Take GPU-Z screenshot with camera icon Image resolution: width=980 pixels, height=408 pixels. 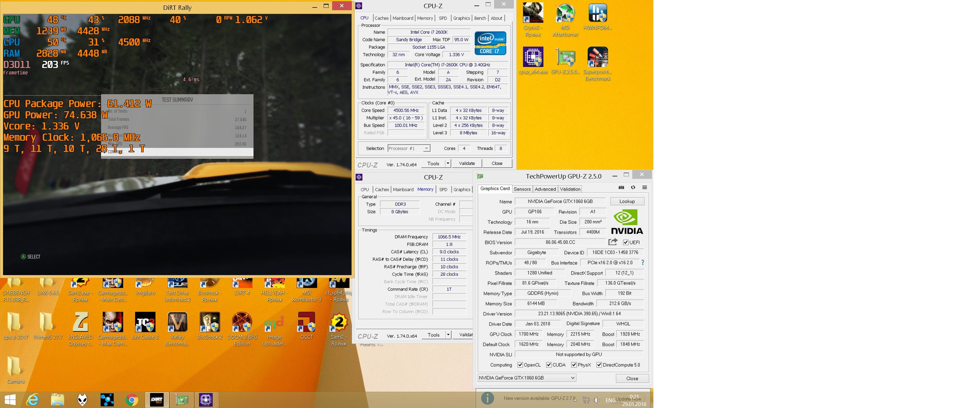pyautogui.click(x=621, y=188)
